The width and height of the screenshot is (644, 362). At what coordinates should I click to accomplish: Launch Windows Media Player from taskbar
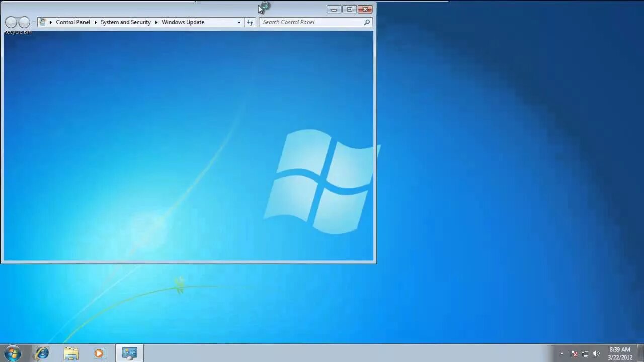[100, 353]
